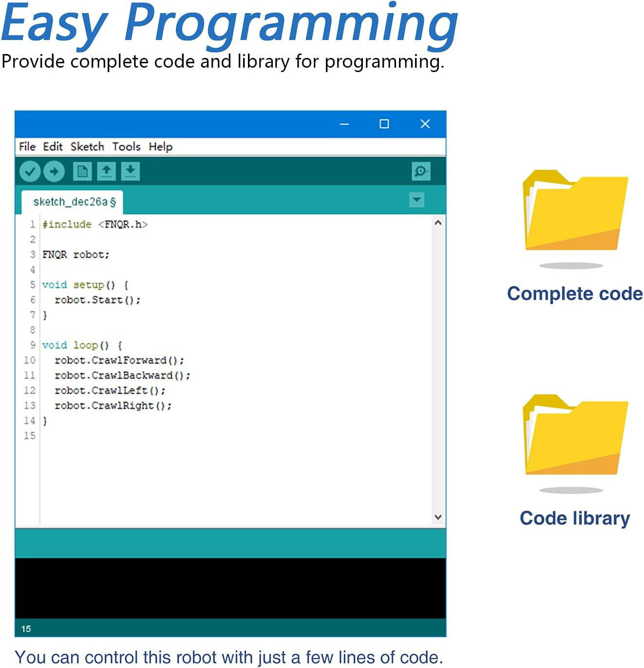Save the sketch with the down-arrow icon

[130, 171]
